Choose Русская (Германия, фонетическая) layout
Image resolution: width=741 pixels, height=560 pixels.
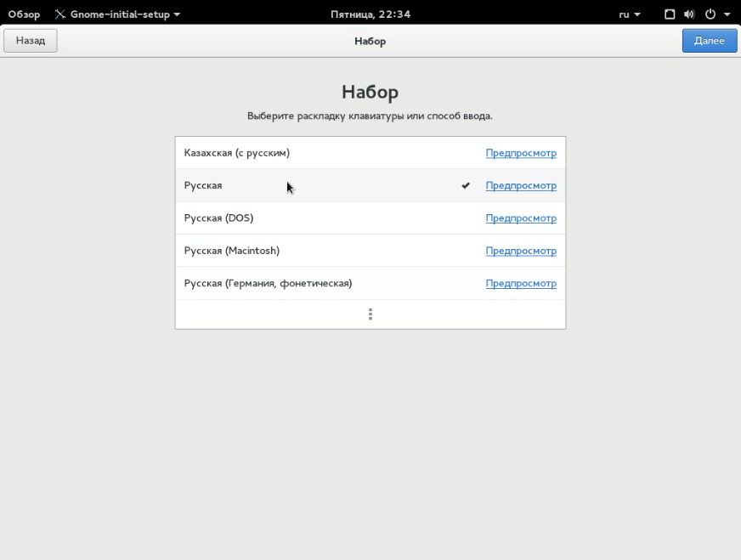click(x=268, y=283)
